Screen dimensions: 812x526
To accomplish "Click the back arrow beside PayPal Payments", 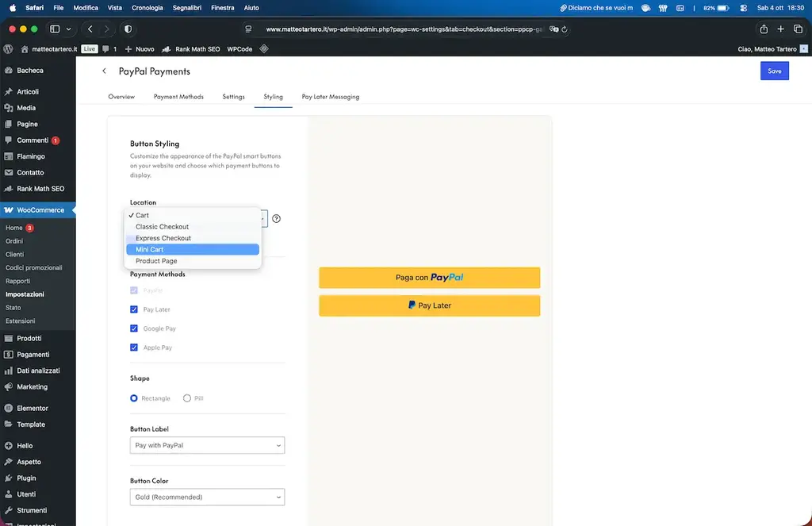I will coord(104,71).
